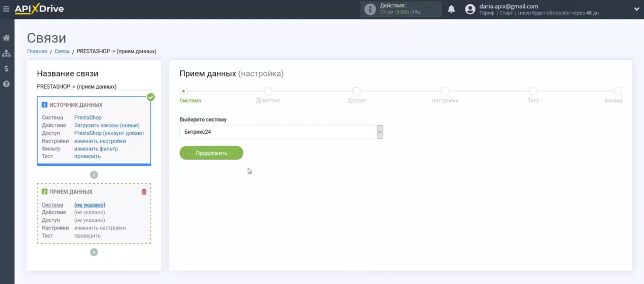Select the Система step in progress bar
This screenshot has width=644, height=284.
183,91
